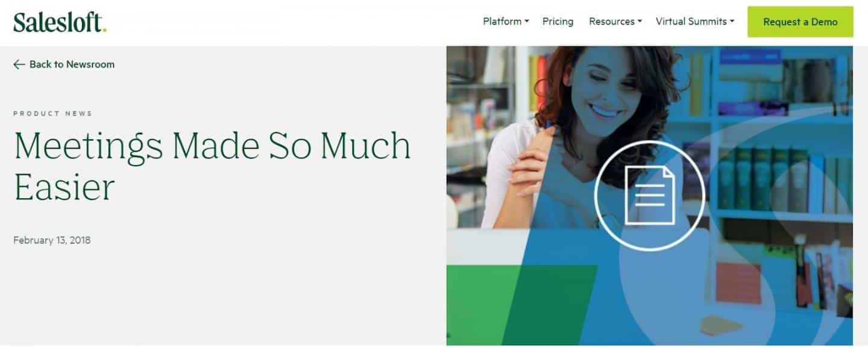Click the document icon inside white circle
Viewport: 868px width, 359px height.
pyautogui.click(x=649, y=196)
